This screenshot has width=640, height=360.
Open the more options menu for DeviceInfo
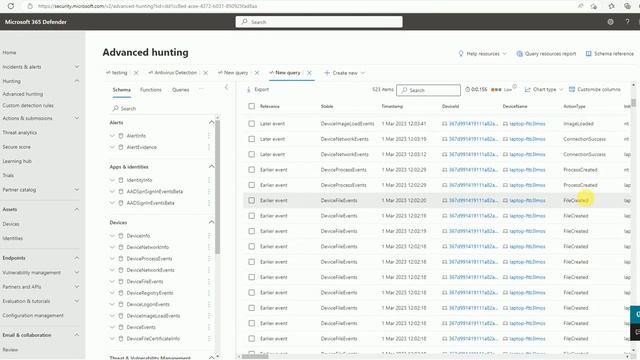click(x=209, y=236)
